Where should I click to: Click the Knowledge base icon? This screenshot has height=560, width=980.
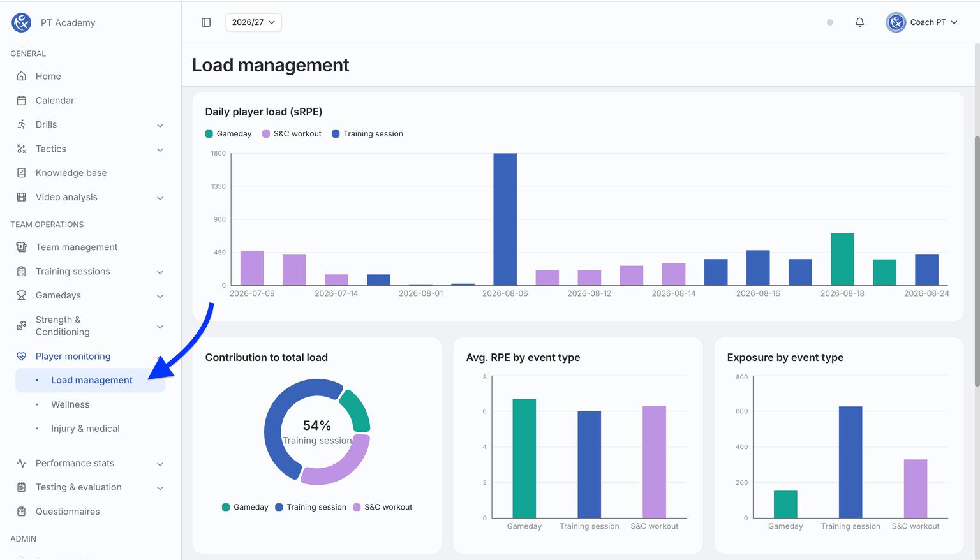point(22,173)
